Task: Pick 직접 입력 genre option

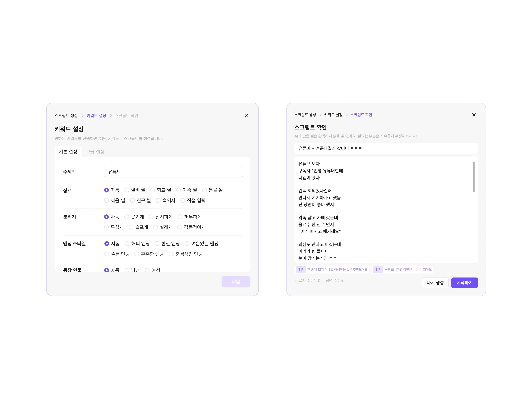Action: [x=183, y=201]
